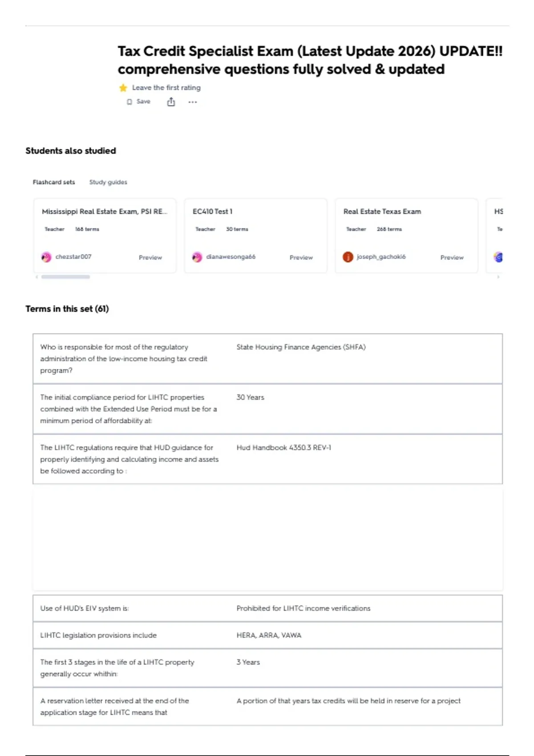
Task: Open the Real Estate Texas Exam card title
Action: [382, 212]
